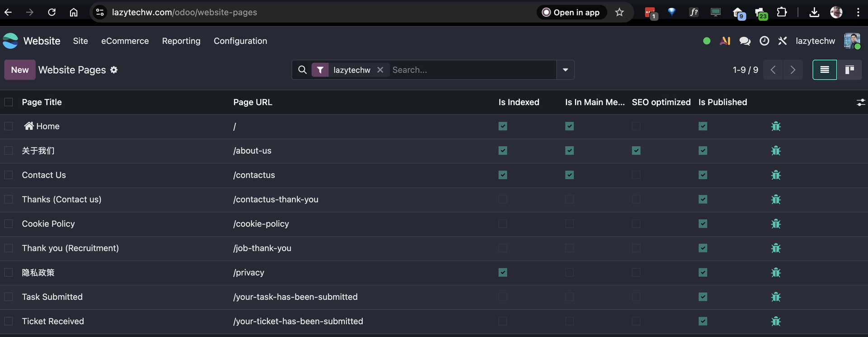
Task: Open the eCommerce menu
Action: [125, 41]
